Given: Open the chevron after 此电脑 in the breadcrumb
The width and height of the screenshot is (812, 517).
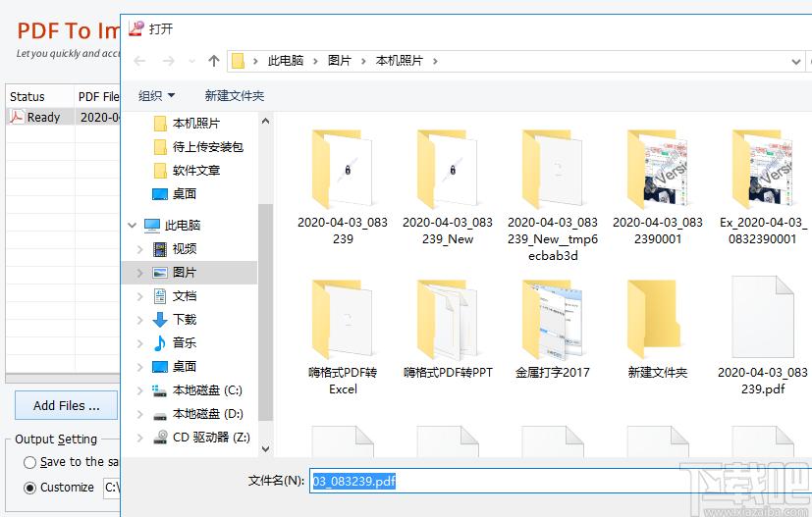Looking at the screenshot, I should [315, 62].
